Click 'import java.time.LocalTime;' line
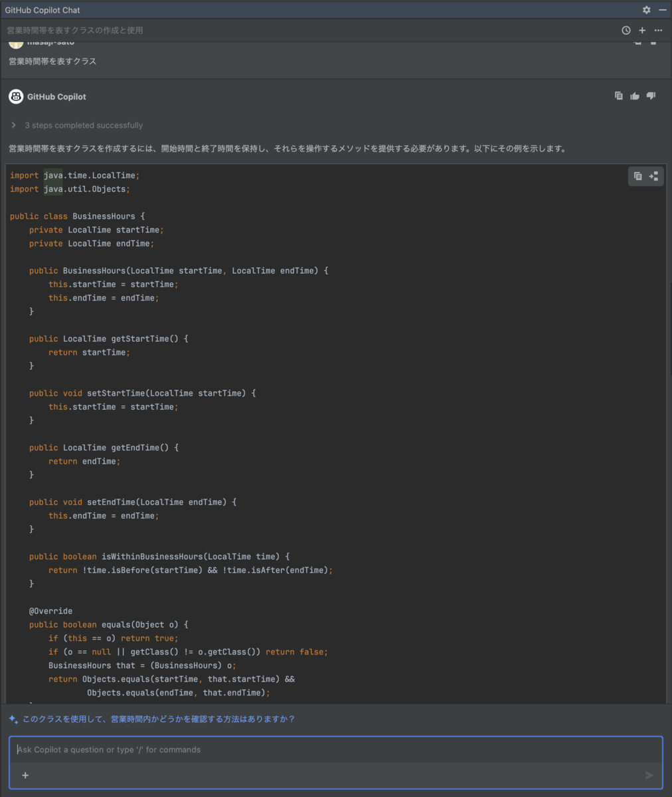 pos(75,175)
